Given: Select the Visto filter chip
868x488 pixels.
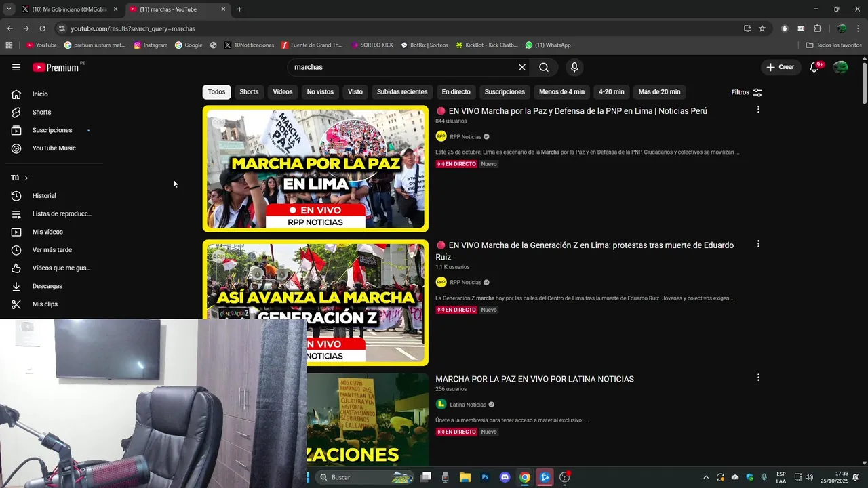Looking at the screenshot, I should (355, 92).
